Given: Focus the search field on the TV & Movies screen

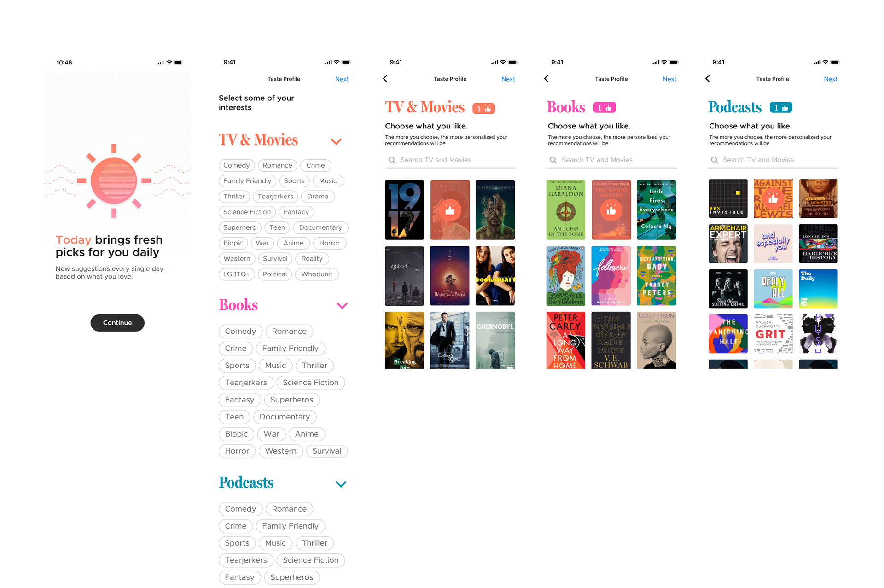Looking at the screenshot, I should pyautogui.click(x=450, y=160).
